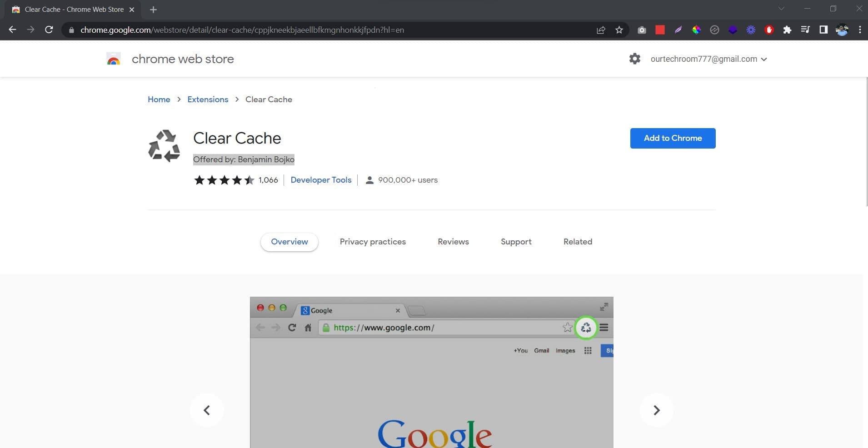
Task: Share this page from the address bar
Action: click(601, 30)
